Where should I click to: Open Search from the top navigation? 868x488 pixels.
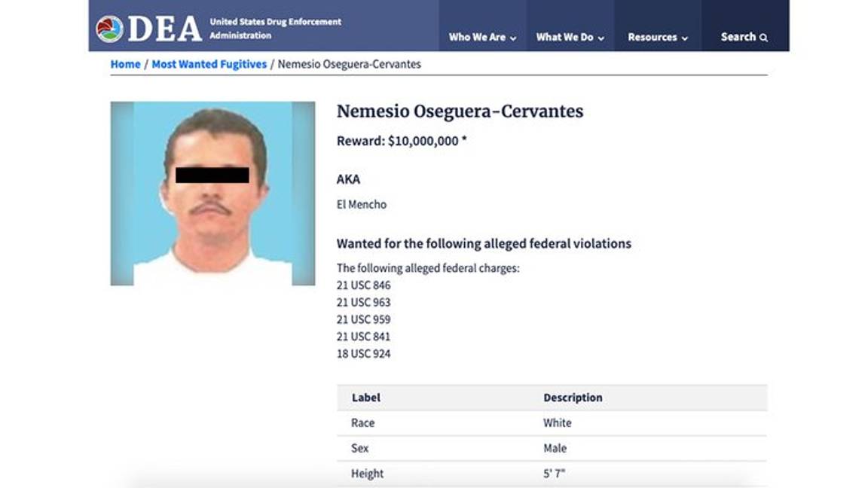[x=739, y=36]
